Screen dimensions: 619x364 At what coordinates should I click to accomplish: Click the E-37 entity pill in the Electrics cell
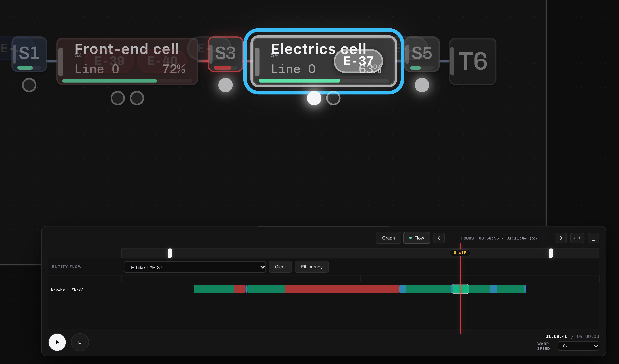(x=358, y=61)
